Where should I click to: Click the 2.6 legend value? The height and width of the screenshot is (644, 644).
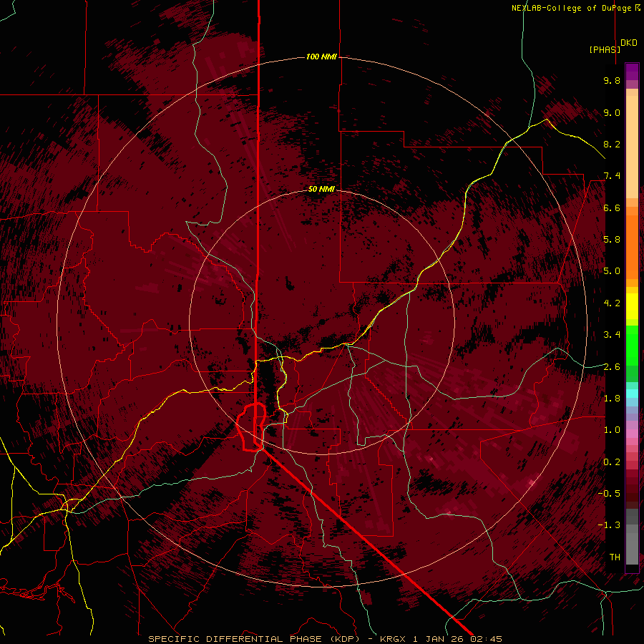pyautogui.click(x=612, y=367)
